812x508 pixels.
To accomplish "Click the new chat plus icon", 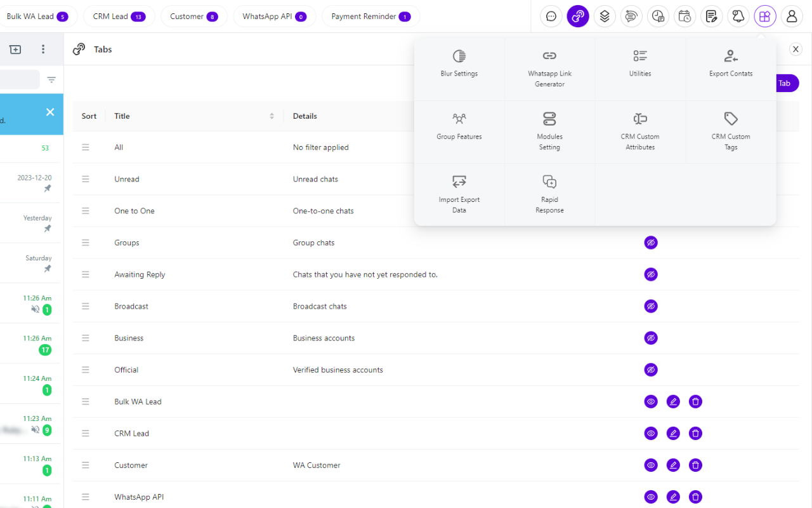I will click(15, 49).
